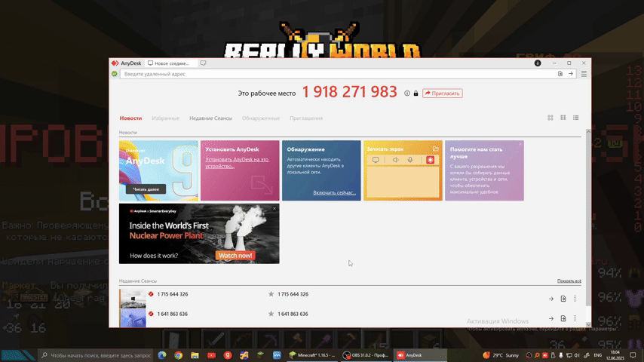Click Watch now on the ad banner
Viewport: 644px width, 362px height.
(235, 256)
